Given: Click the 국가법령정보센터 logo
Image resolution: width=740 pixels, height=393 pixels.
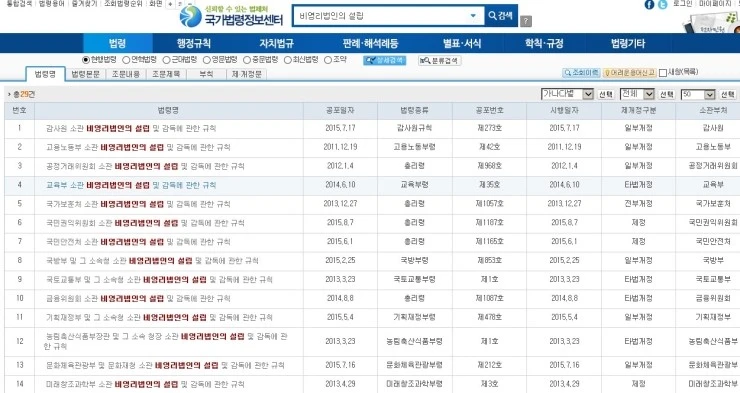Looking at the screenshot, I should pyautogui.click(x=231, y=16).
